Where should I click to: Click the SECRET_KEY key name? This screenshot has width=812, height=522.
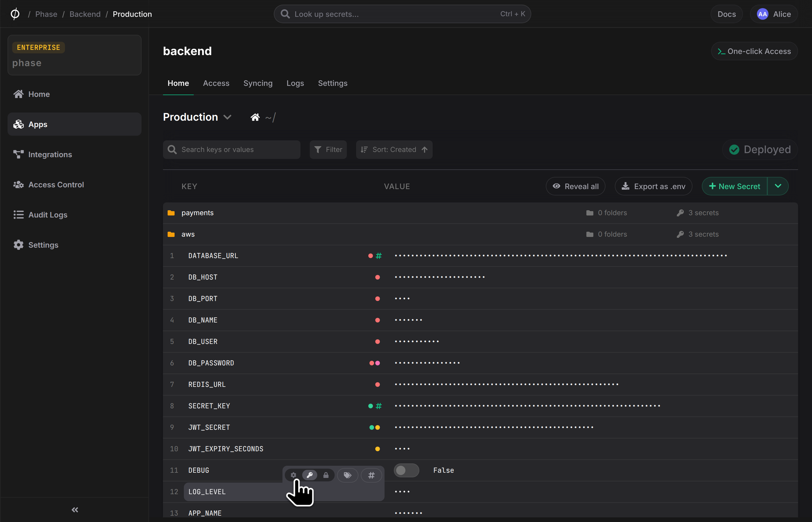209,406
